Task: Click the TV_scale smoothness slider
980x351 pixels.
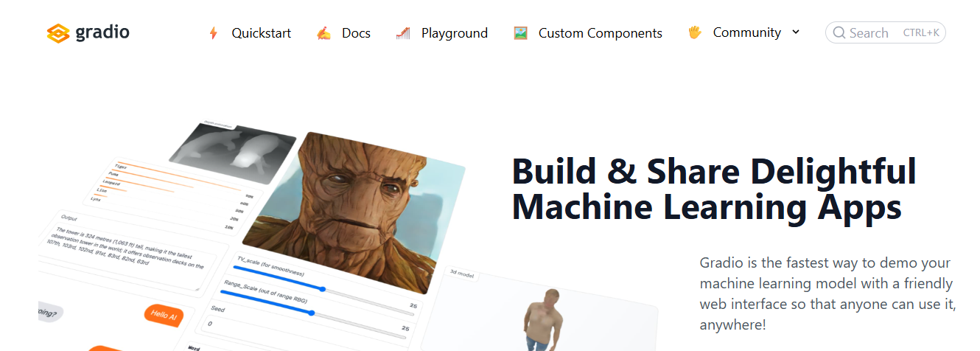Action: 324,289
